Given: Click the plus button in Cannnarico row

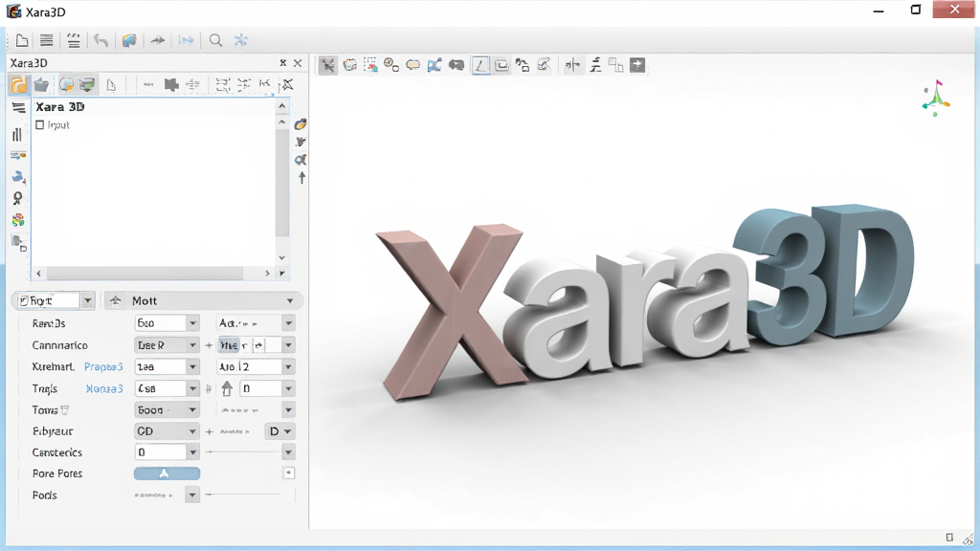Looking at the screenshot, I should [x=209, y=344].
